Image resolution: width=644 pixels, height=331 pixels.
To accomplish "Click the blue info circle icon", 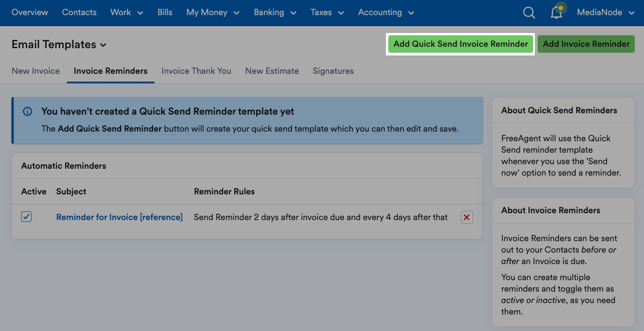I will pyautogui.click(x=28, y=111).
